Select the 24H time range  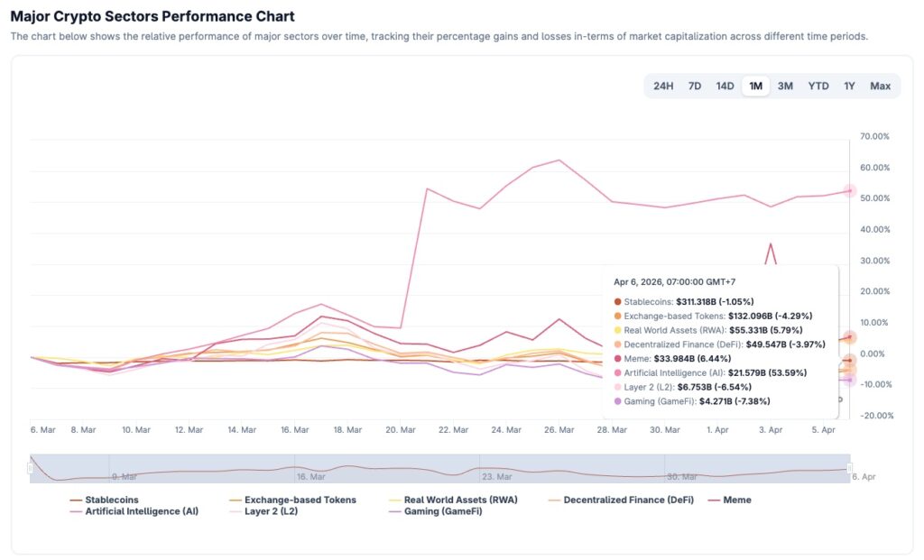(663, 86)
